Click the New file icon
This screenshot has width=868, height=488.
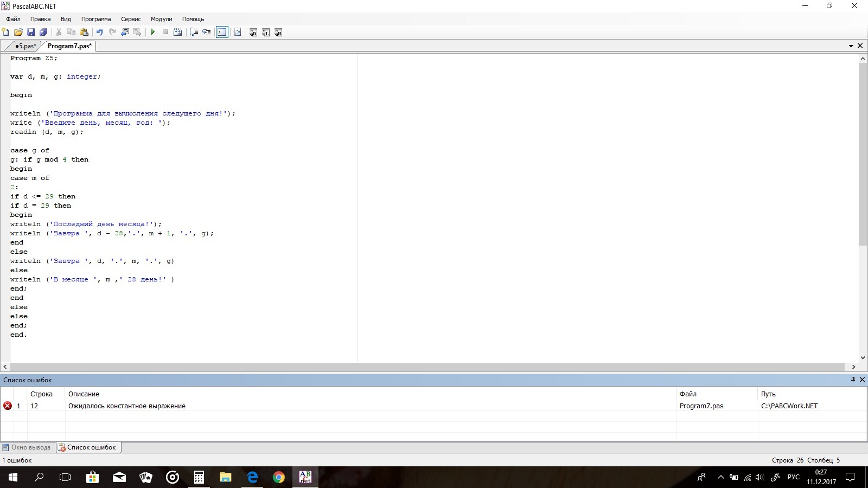(5, 33)
